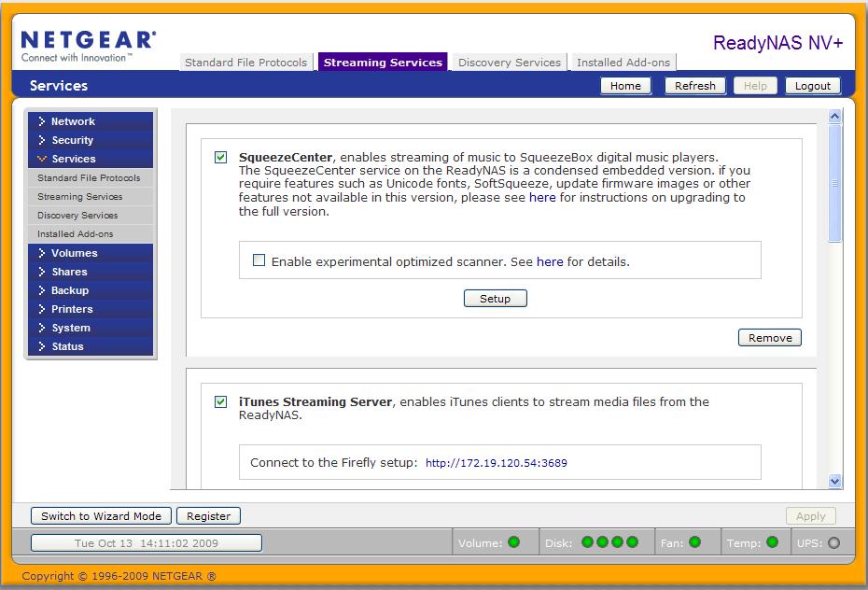Enable experimental optimized scanner checkbox
Image resolution: width=868 pixels, height=590 pixels.
coord(259,261)
